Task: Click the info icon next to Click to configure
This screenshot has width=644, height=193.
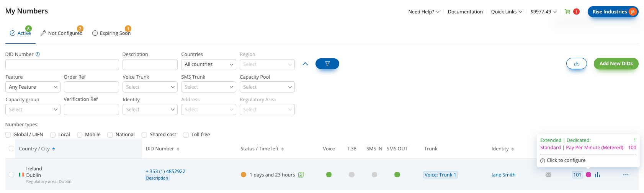Action: (x=543, y=161)
